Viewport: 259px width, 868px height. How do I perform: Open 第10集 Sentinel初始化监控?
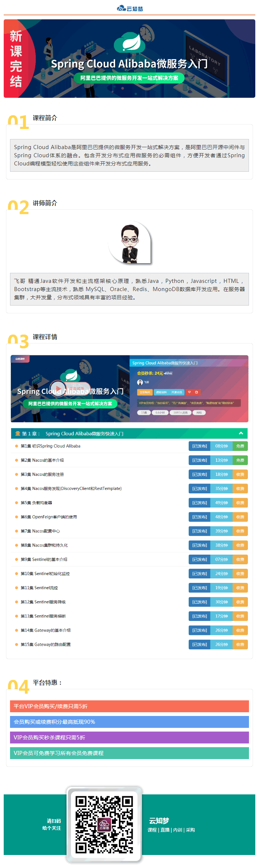[x=45, y=574]
